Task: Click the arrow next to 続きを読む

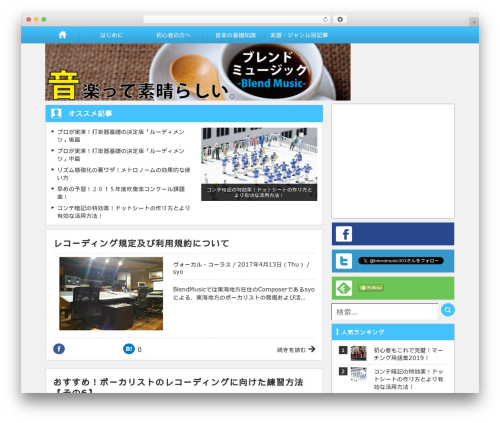Action: pos(312,349)
